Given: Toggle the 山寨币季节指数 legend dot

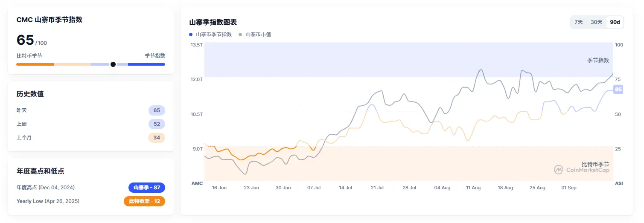Looking at the screenshot, I should click(x=191, y=35).
